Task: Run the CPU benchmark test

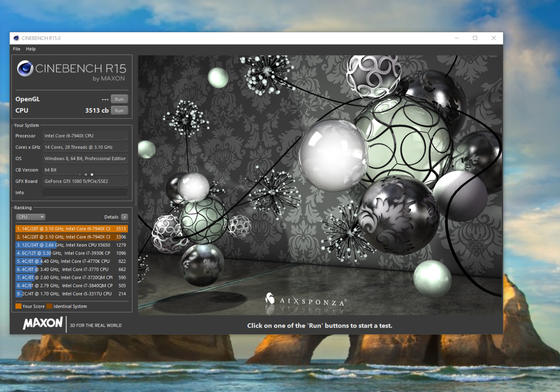Action: [119, 111]
